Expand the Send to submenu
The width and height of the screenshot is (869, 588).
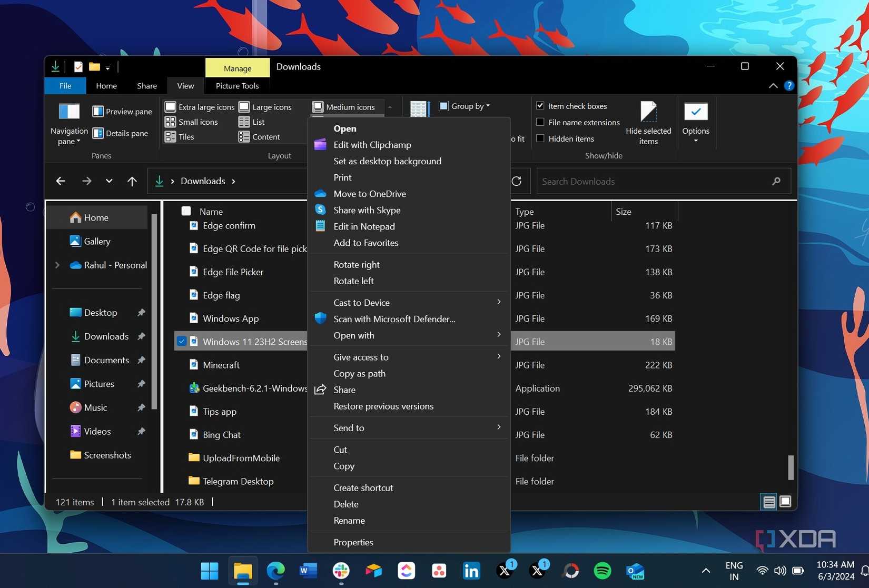349,427
